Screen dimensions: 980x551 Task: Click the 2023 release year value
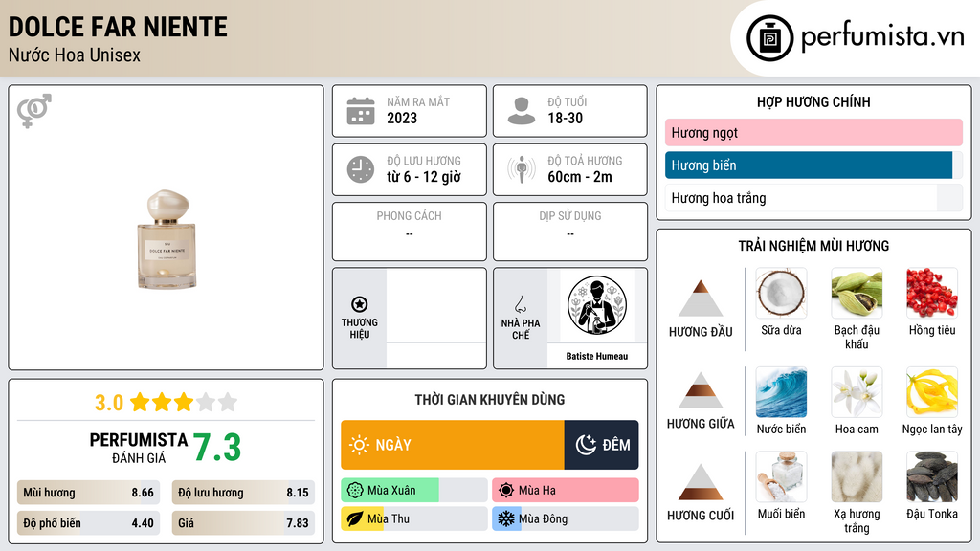point(402,118)
